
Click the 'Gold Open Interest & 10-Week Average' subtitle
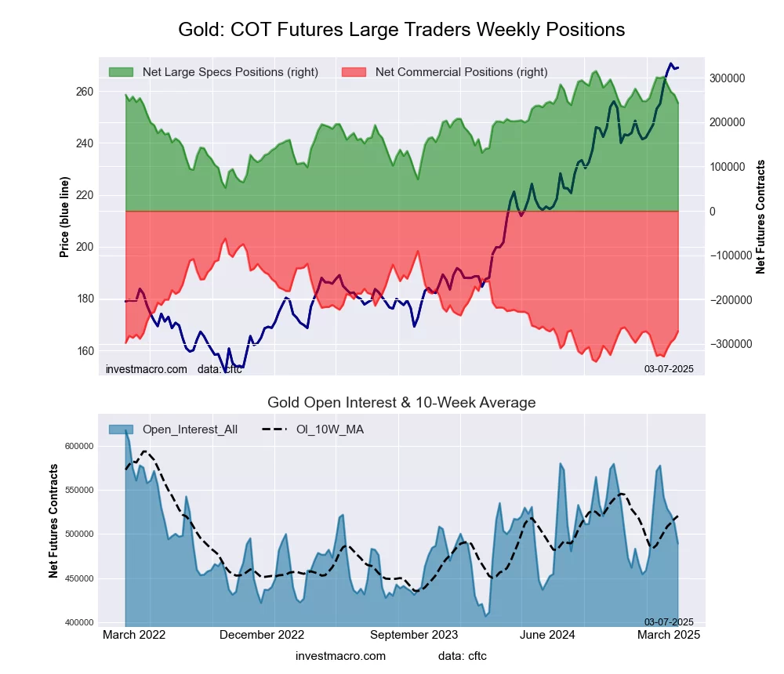(401, 403)
